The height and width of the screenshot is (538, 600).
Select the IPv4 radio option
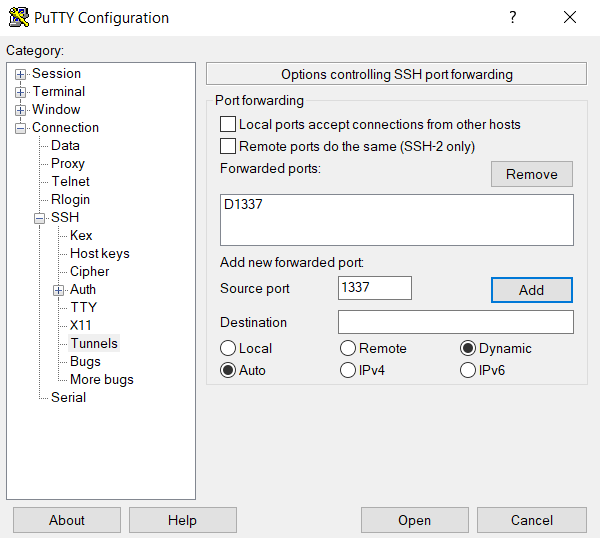tap(348, 371)
